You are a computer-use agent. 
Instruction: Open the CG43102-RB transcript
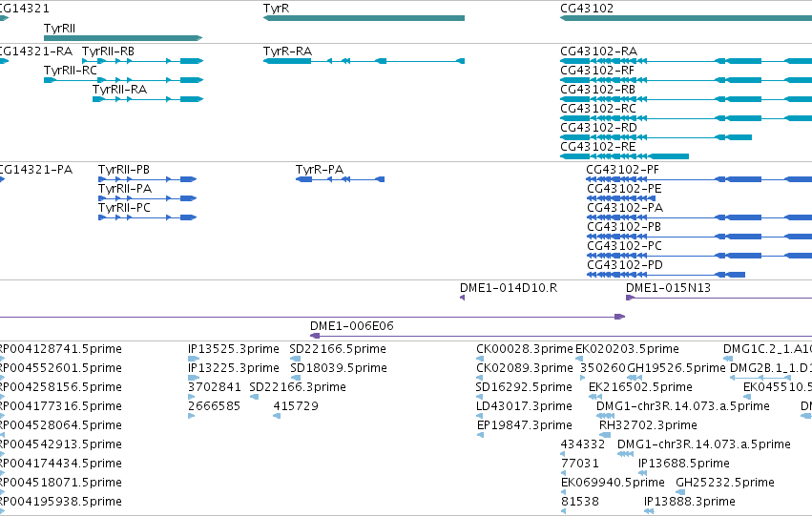click(686, 99)
